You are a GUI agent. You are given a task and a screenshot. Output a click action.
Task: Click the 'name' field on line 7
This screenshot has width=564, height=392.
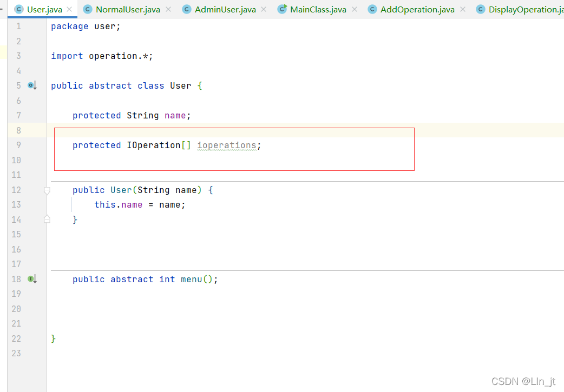(x=175, y=115)
